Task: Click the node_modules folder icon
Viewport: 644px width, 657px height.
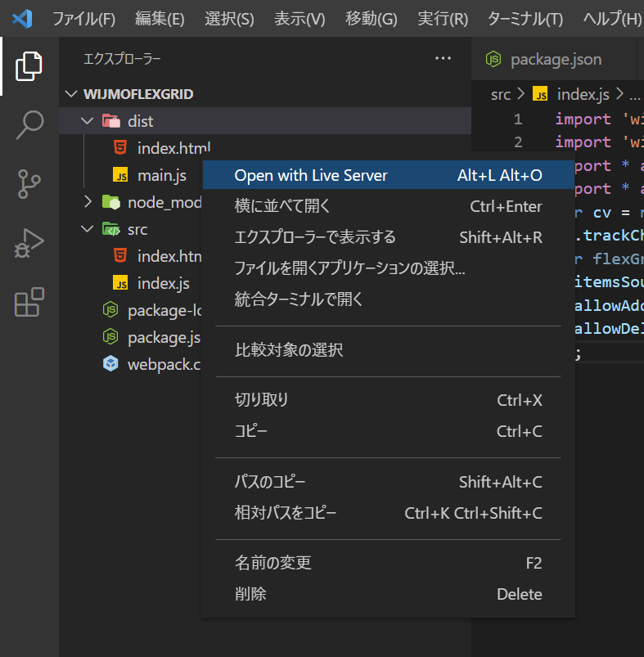Action: coord(111,202)
